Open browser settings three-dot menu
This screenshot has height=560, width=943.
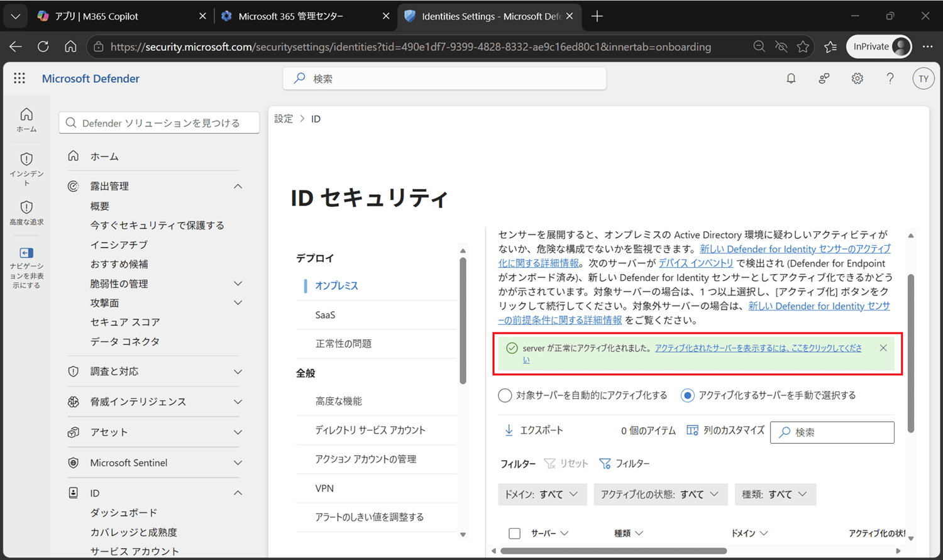coord(927,47)
